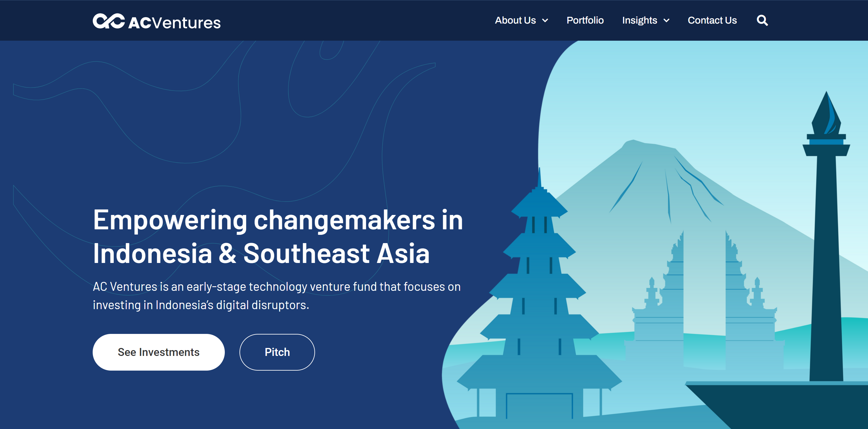Click the See Investments button
The height and width of the screenshot is (429, 868).
pyautogui.click(x=159, y=352)
